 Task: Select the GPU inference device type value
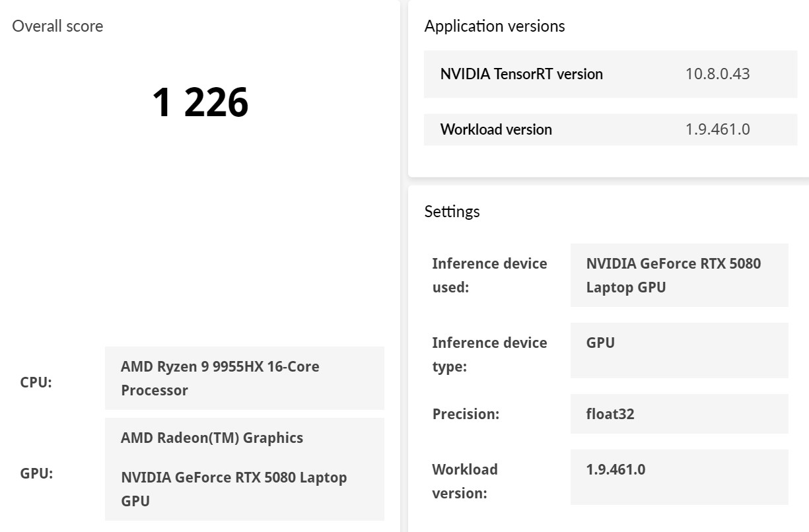[600, 343]
